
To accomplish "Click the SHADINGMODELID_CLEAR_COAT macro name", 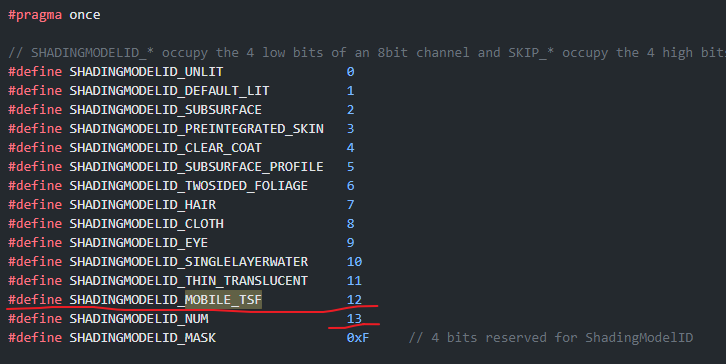I will (x=165, y=148).
